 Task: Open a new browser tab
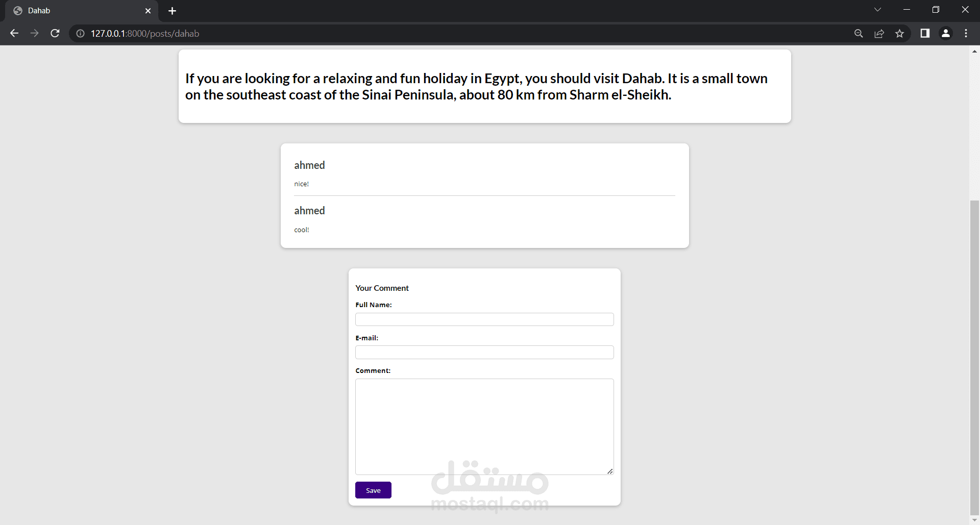[172, 11]
